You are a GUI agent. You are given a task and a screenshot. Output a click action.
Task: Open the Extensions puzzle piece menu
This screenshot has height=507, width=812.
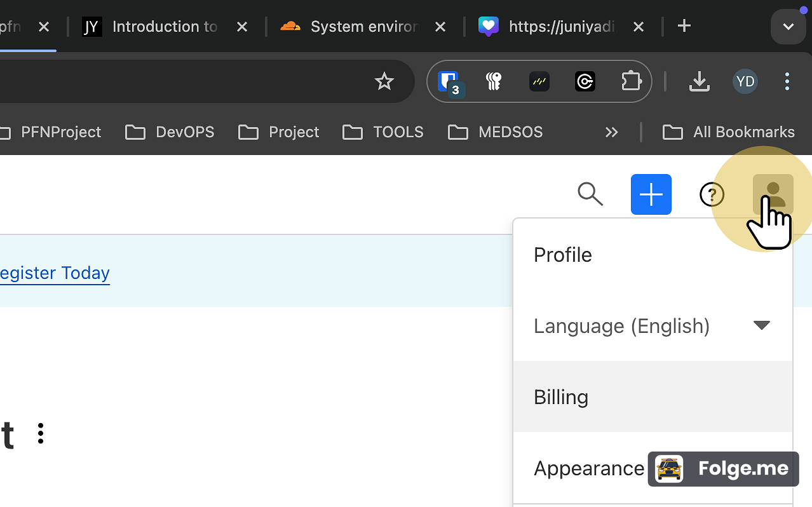[631, 81]
